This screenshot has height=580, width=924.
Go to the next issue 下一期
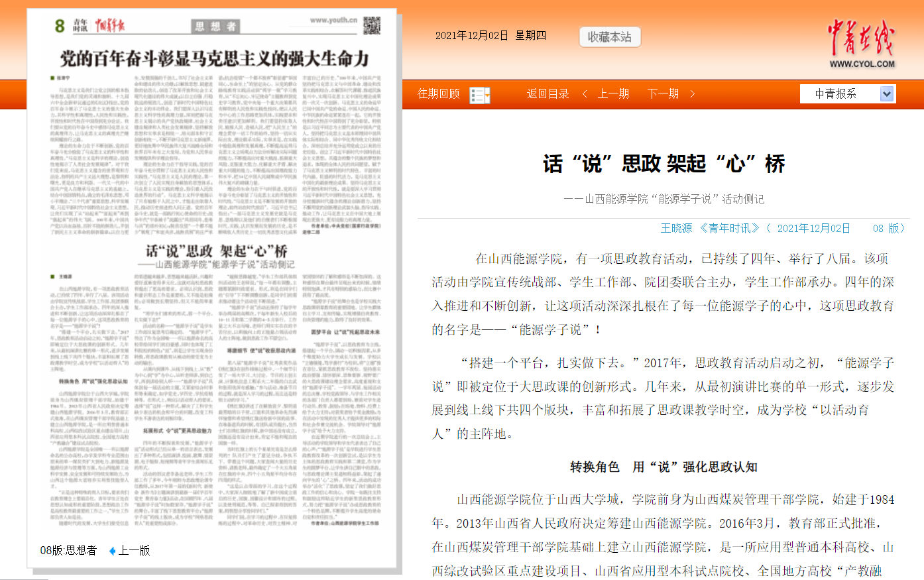click(663, 94)
